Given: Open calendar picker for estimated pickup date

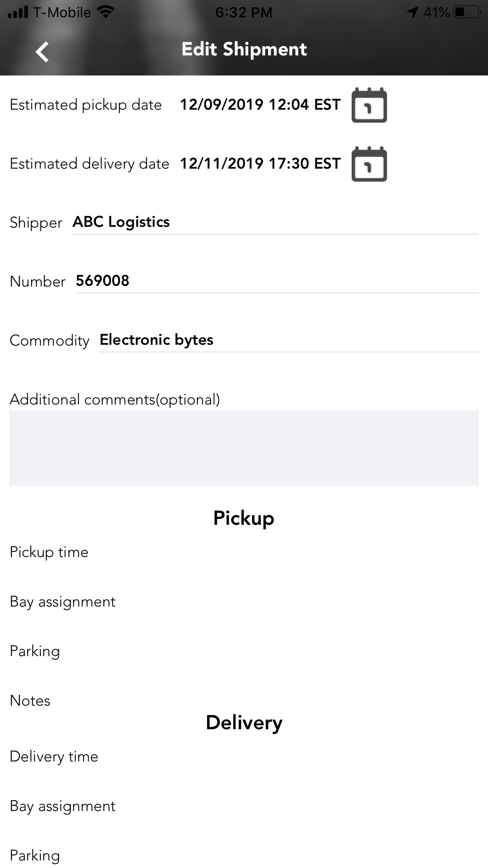Looking at the screenshot, I should pyautogui.click(x=369, y=105).
